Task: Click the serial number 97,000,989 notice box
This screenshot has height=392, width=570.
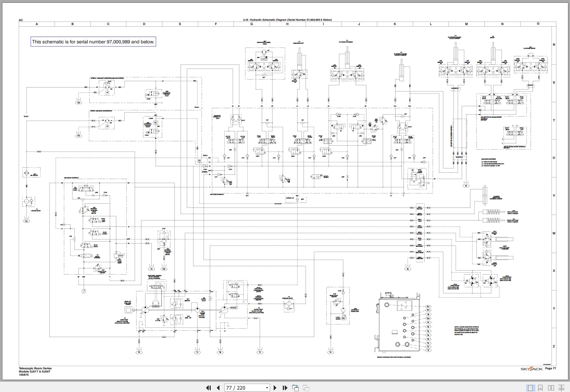Action: [x=93, y=42]
